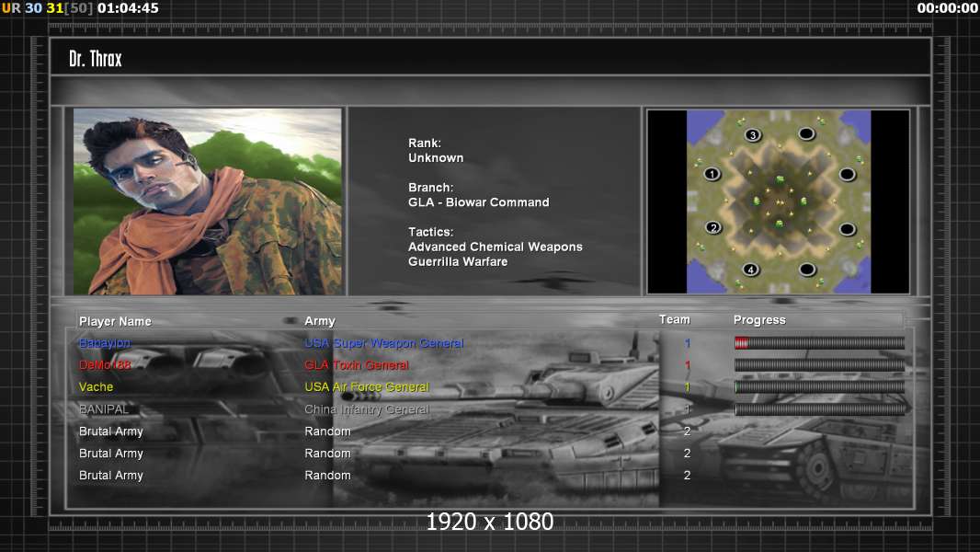The width and height of the screenshot is (980, 552).
Task: Click the Team column header
Action: pyautogui.click(x=675, y=319)
